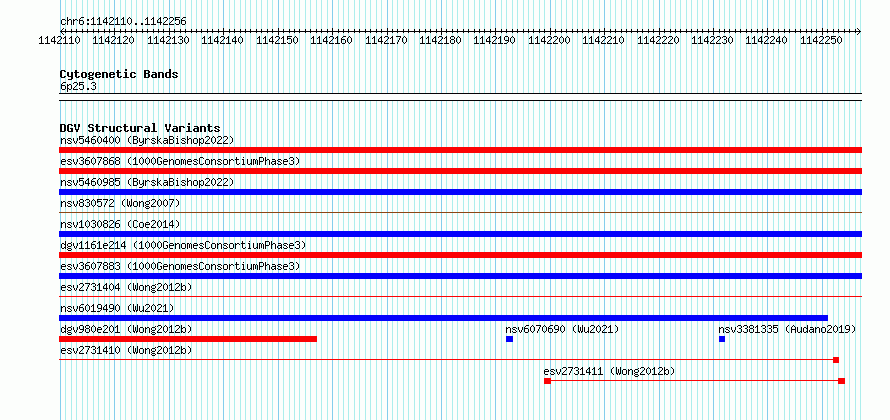The width and height of the screenshot is (890, 420).
Task: Click the right red block of esv2731411
Action: click(841, 381)
